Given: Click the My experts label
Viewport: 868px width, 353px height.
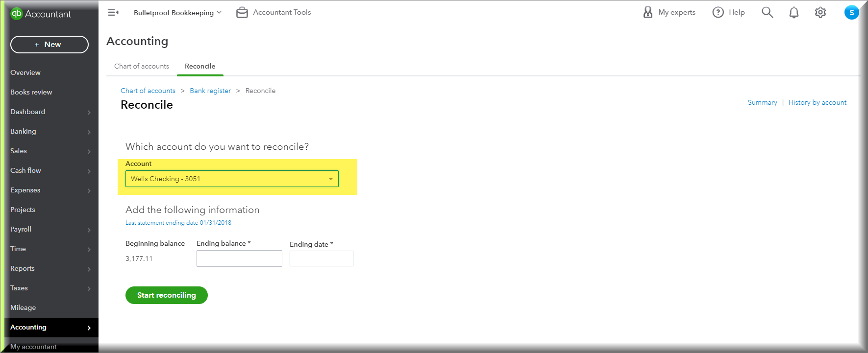Looking at the screenshot, I should click(677, 12).
